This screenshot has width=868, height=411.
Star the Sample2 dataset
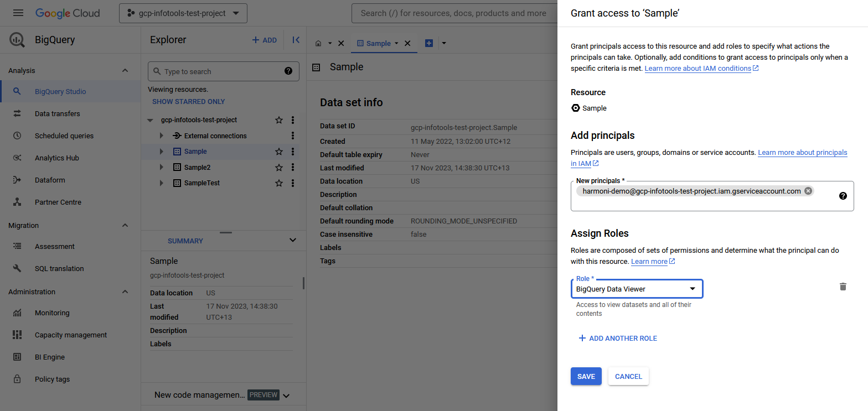tap(279, 167)
